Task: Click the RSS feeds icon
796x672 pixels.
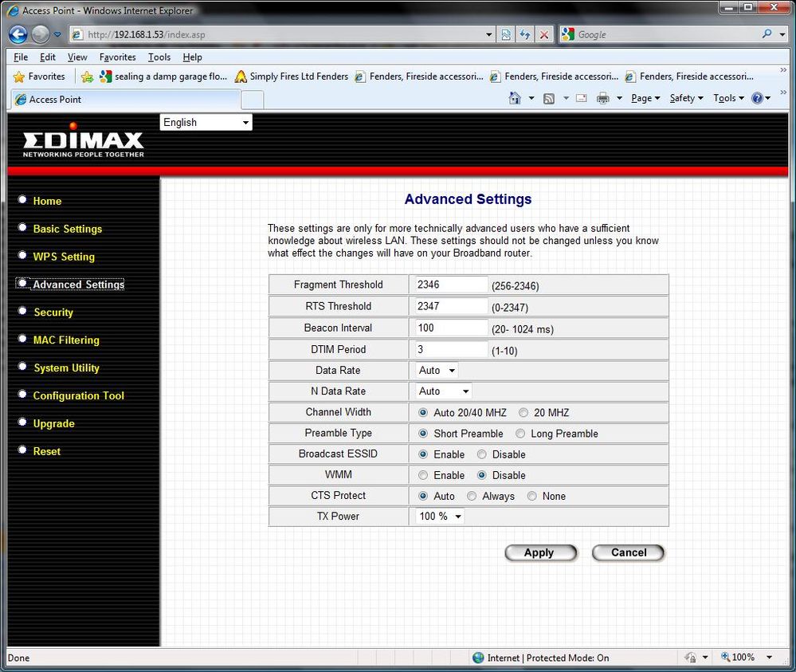Action: coord(549,99)
